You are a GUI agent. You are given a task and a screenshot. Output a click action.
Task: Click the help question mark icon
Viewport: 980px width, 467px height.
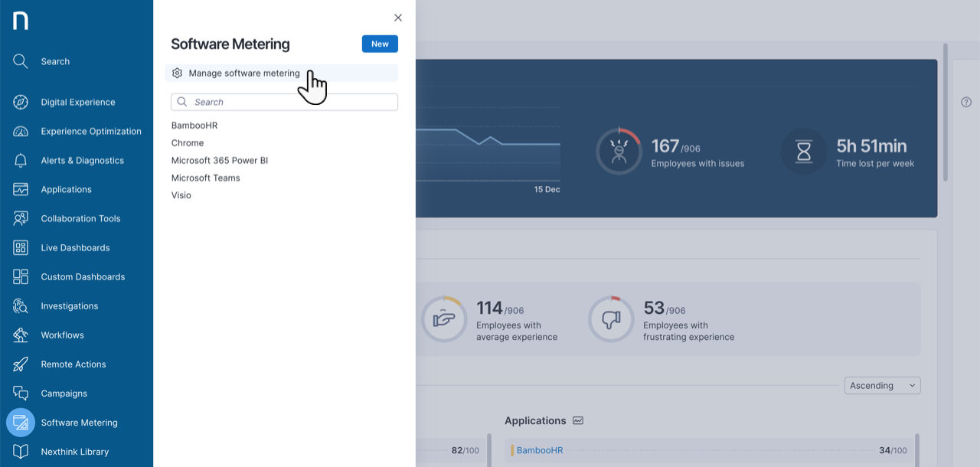click(x=965, y=101)
